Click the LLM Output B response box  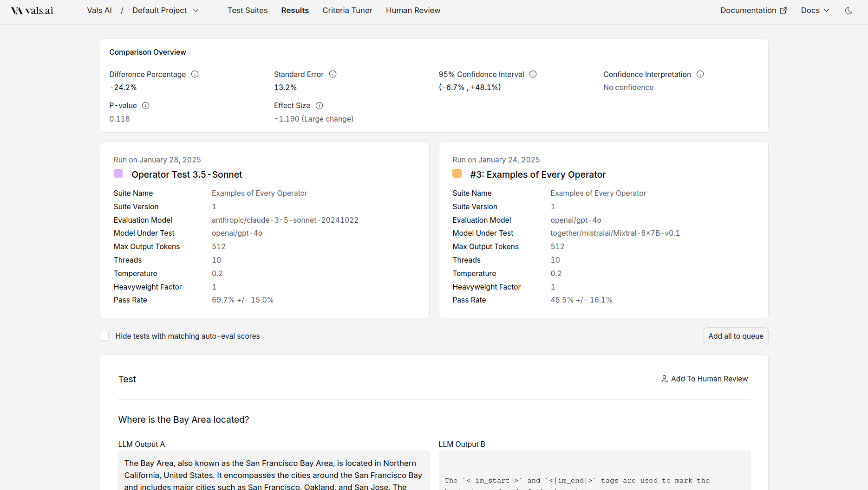[594, 471]
